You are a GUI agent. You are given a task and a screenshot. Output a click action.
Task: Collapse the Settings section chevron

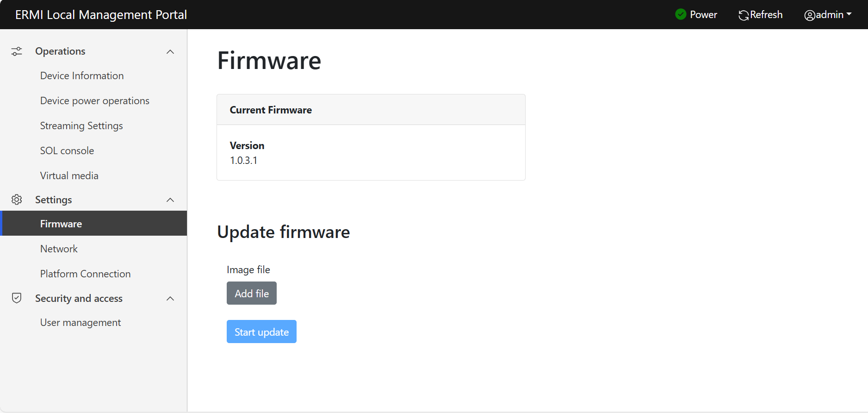click(170, 200)
